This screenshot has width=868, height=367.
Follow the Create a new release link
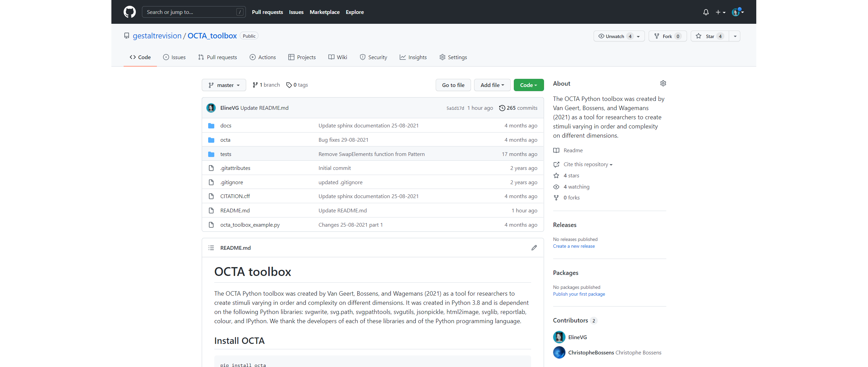[574, 246]
